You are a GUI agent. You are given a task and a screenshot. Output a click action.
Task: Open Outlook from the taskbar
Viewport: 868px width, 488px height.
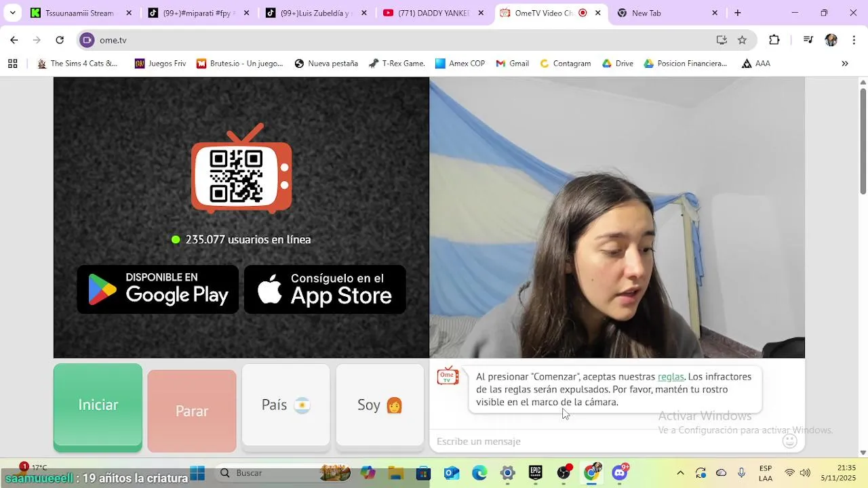452,473
